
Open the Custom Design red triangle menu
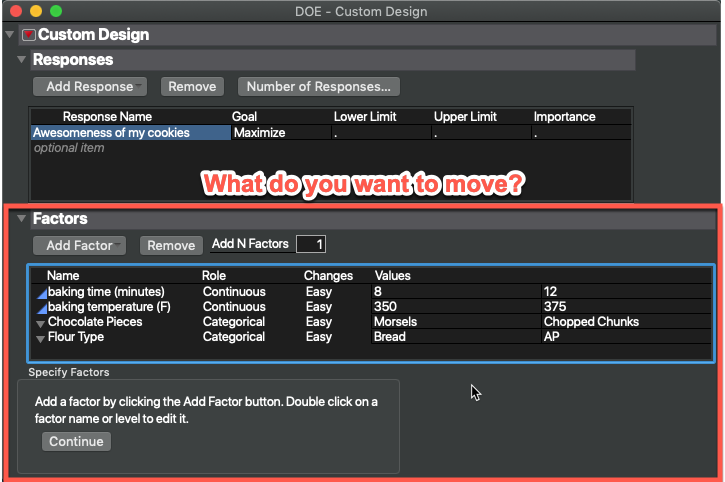coord(29,35)
